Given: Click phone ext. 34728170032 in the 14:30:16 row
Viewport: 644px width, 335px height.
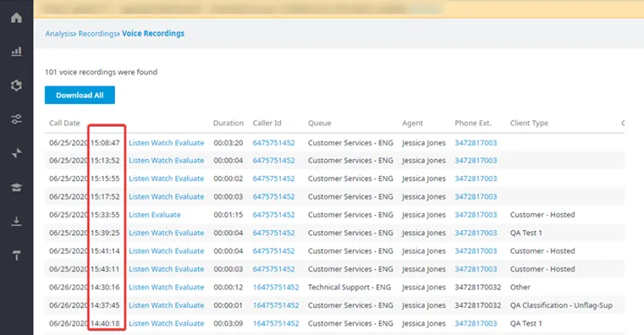Looking at the screenshot, I should click(477, 287).
